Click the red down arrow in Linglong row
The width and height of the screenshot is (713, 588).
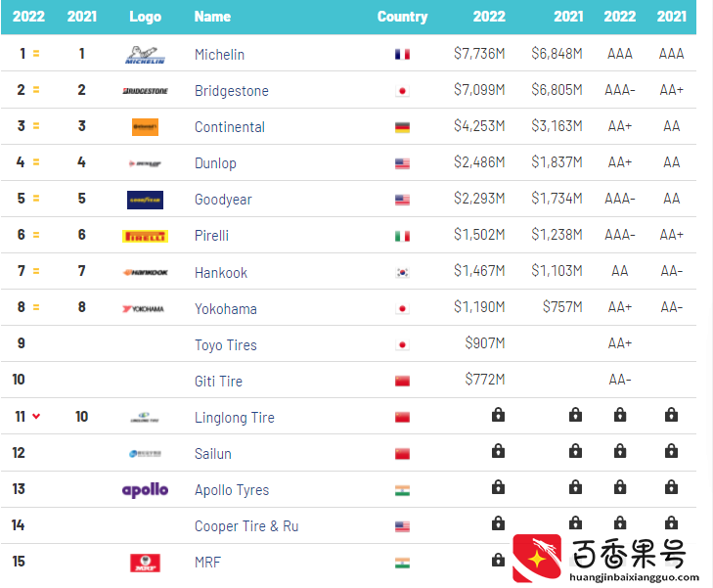(x=36, y=416)
